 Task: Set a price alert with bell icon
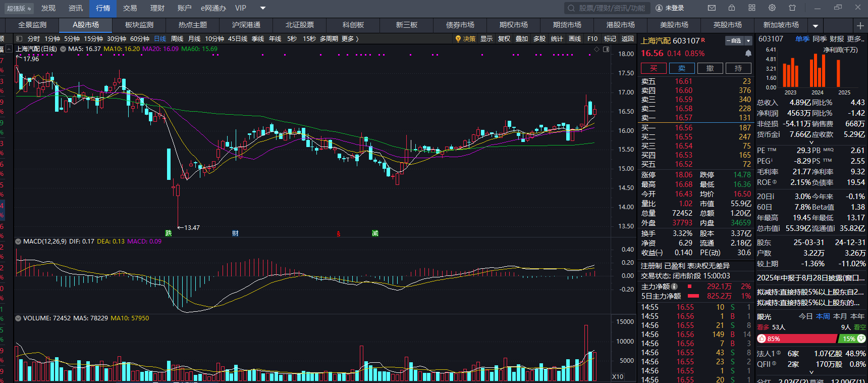748,53
